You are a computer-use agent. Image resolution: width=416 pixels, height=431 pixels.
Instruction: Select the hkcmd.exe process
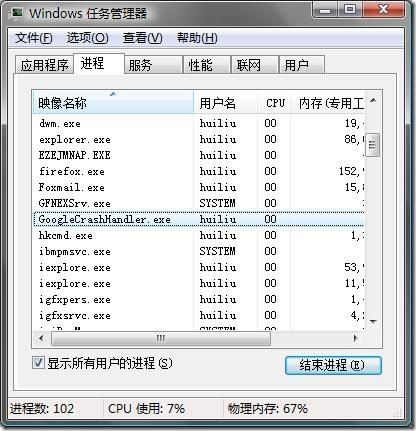[x=199, y=236]
